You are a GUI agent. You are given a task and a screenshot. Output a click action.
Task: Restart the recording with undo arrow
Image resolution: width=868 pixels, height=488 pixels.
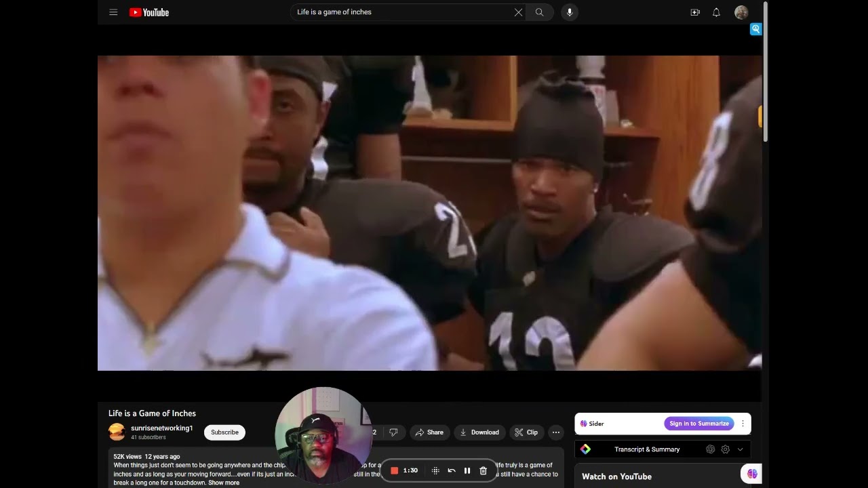click(452, 470)
